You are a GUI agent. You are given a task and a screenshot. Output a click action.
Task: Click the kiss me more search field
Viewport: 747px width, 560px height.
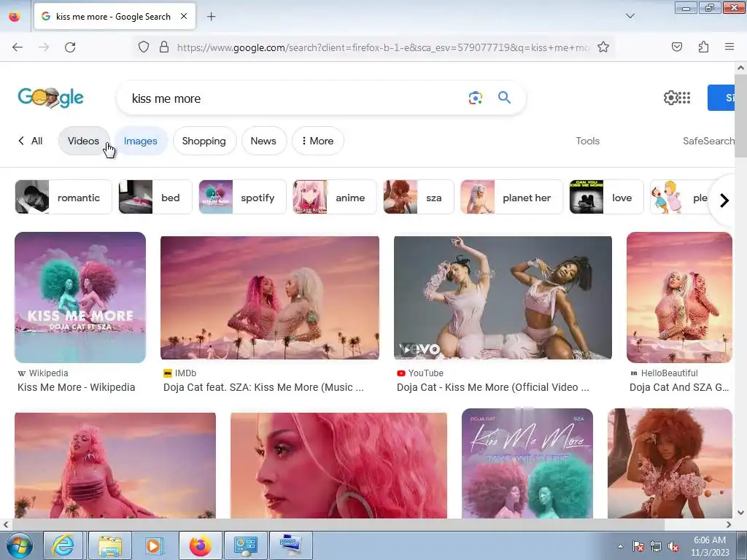tap(295, 98)
